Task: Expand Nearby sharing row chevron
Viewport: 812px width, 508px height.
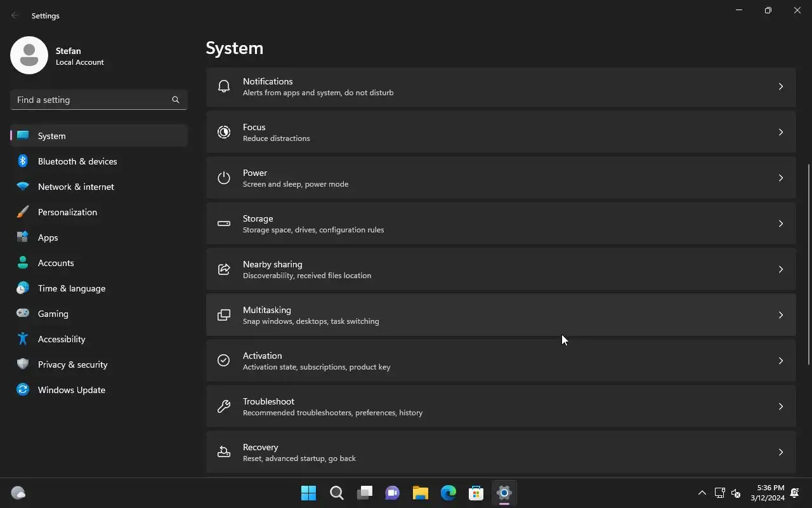Action: pos(781,269)
